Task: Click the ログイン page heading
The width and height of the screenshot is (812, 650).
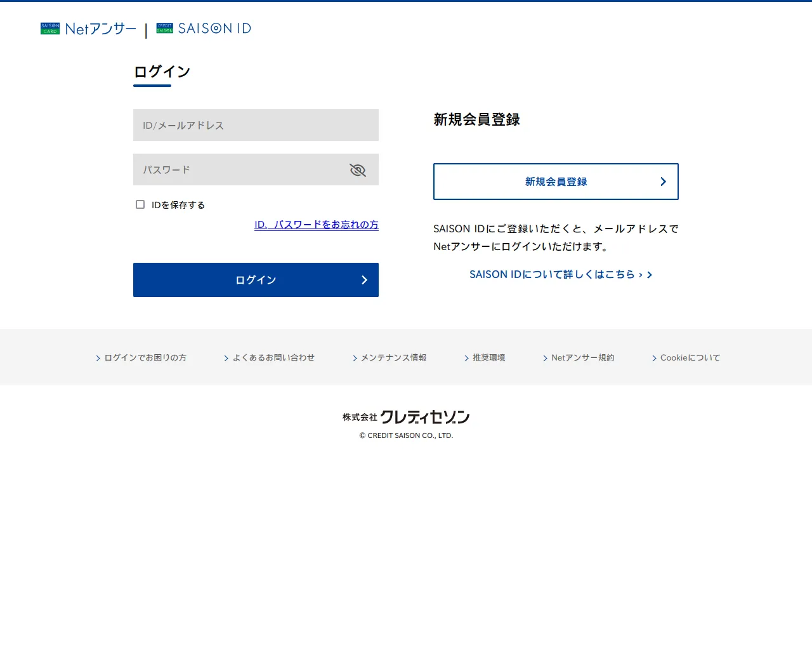Action: pos(162,72)
